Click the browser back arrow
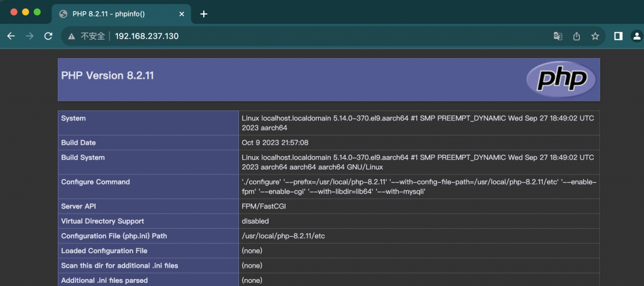The image size is (644, 286). [x=11, y=37]
